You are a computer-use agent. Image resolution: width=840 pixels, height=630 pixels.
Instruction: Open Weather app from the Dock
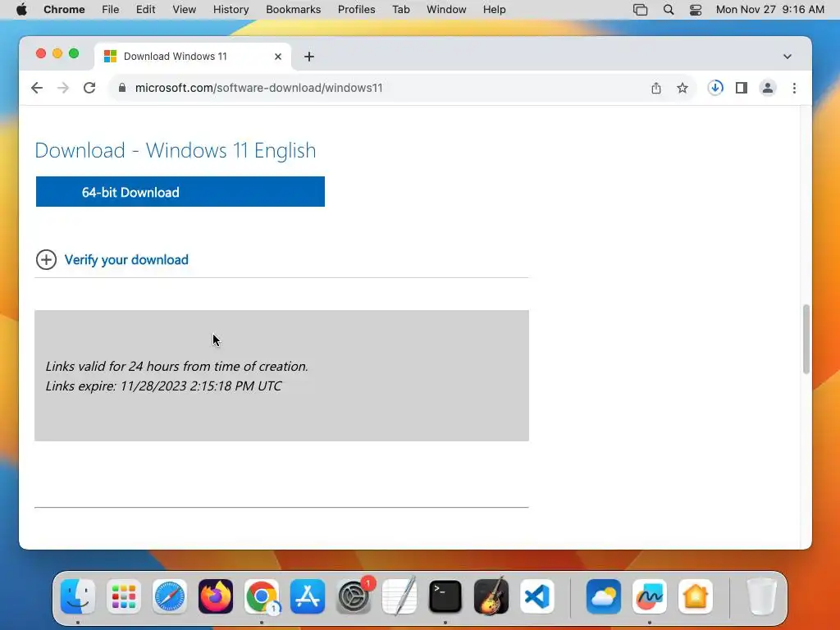604,596
